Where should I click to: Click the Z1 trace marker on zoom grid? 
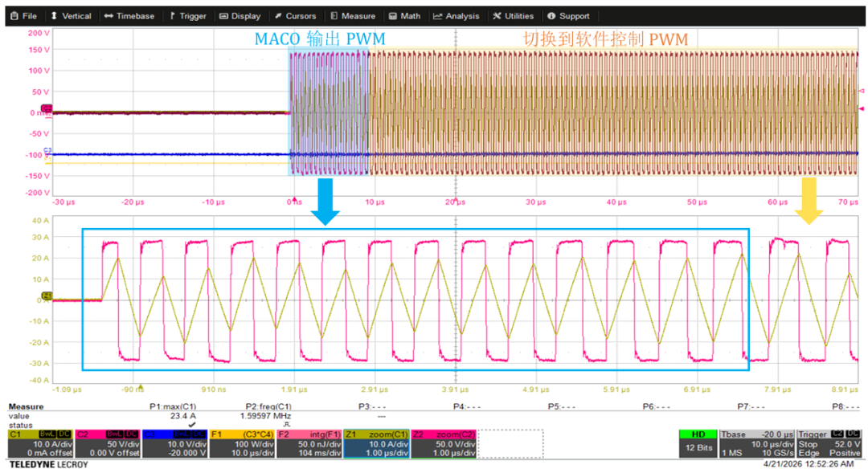click(x=47, y=296)
